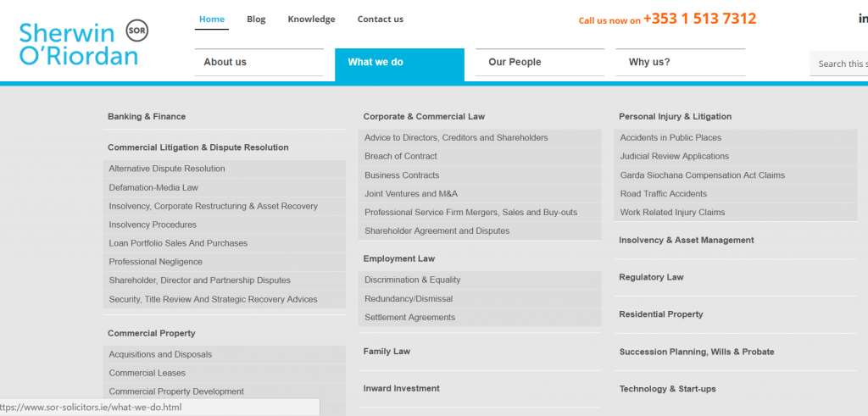Open the Home nav link
The width and height of the screenshot is (868, 416).
(211, 19)
